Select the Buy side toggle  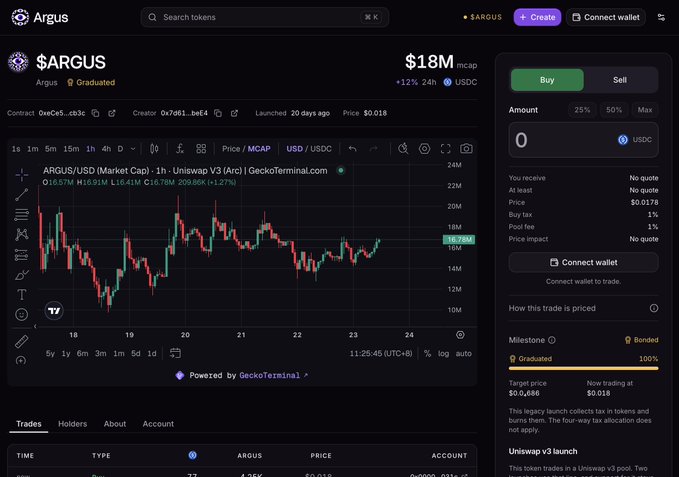(547, 80)
